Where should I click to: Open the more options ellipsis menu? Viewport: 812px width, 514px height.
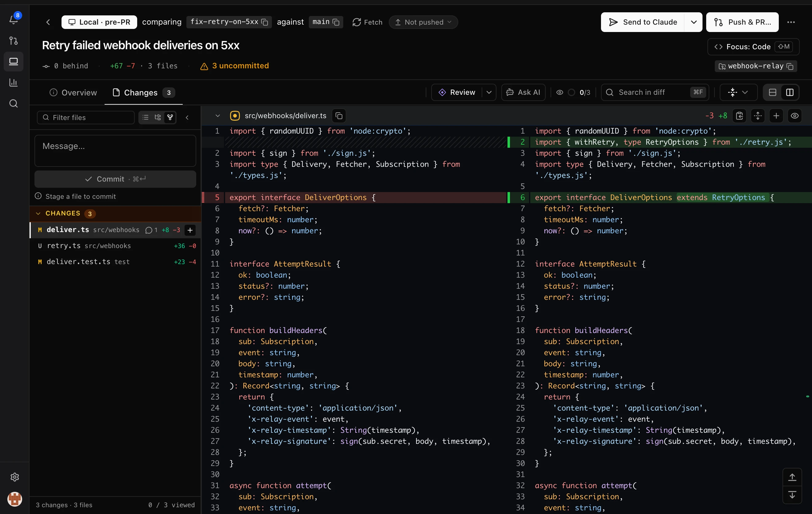click(791, 22)
